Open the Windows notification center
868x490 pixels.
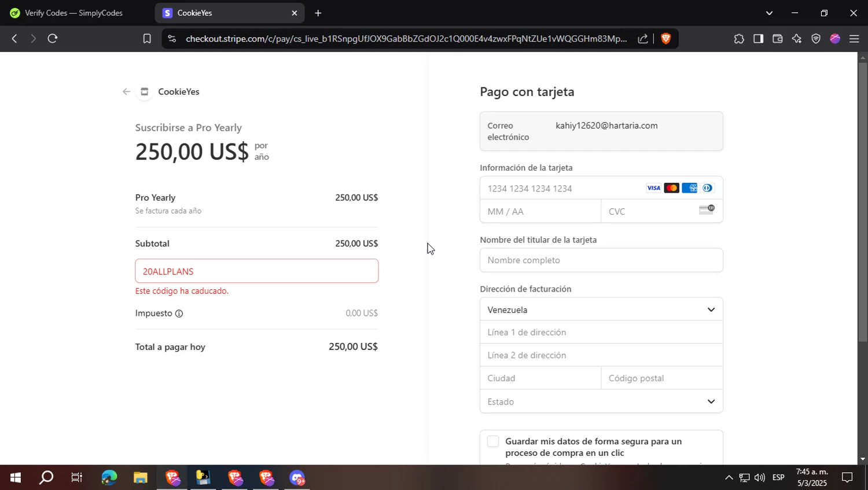click(x=847, y=478)
